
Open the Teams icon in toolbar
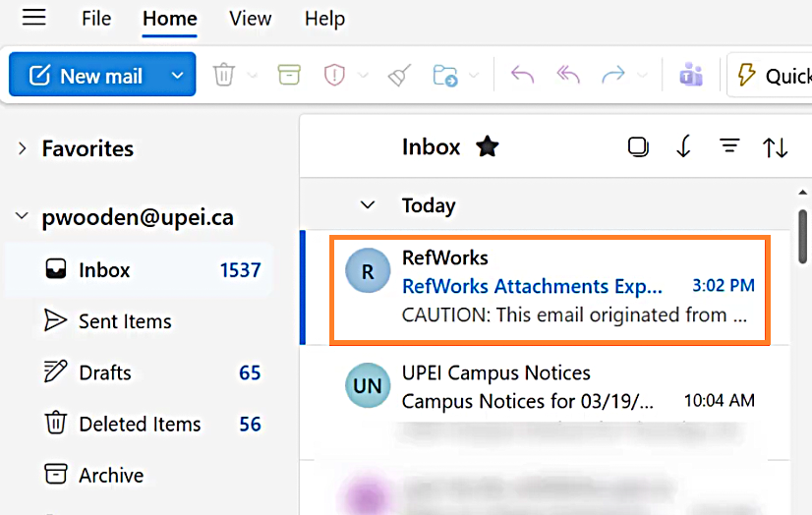pyautogui.click(x=690, y=76)
